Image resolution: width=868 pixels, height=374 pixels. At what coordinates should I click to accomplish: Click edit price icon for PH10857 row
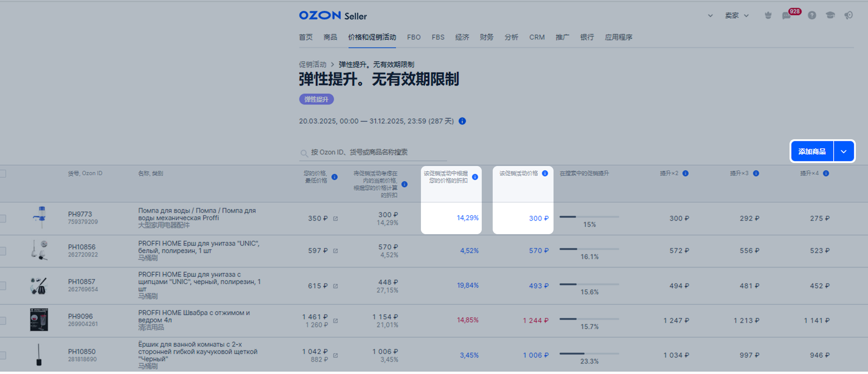(x=335, y=286)
